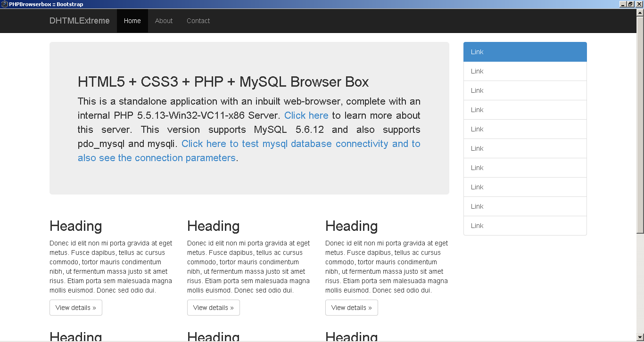
Task: Select the fifth Link in the sidebar list
Action: 525,129
